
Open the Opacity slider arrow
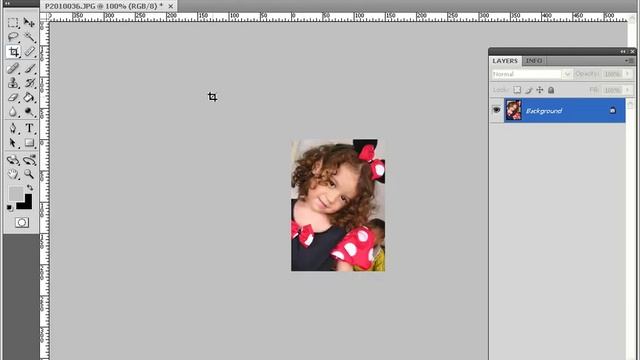tap(628, 74)
